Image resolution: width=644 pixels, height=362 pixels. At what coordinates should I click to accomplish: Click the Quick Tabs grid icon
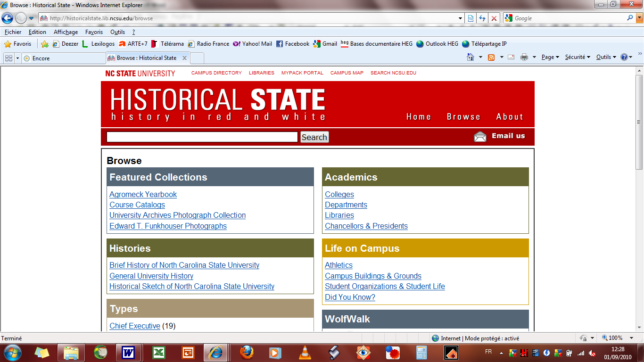8,58
